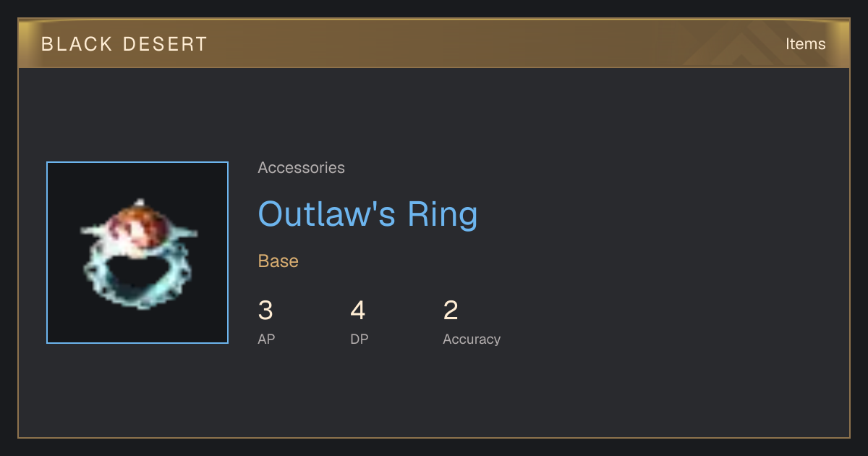The image size is (868, 456).
Task: Click the pale blue band of the ring
Action: pyautogui.click(x=137, y=279)
